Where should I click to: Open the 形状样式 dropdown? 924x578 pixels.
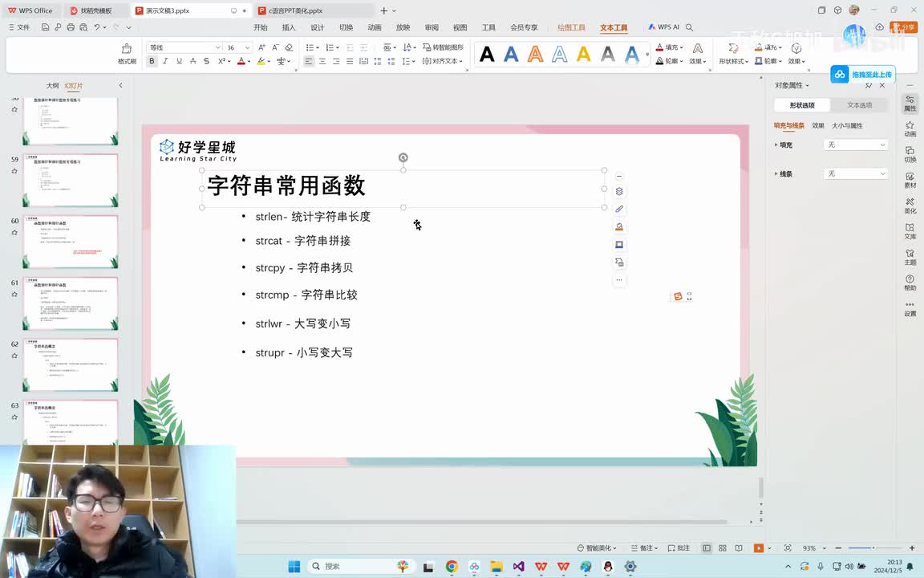[x=734, y=61]
